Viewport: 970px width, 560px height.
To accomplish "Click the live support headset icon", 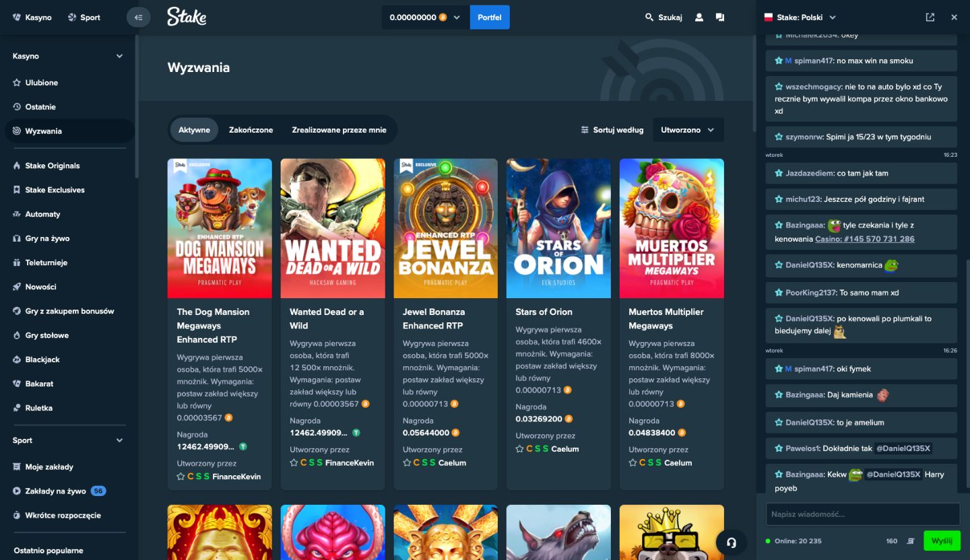I will (732, 542).
